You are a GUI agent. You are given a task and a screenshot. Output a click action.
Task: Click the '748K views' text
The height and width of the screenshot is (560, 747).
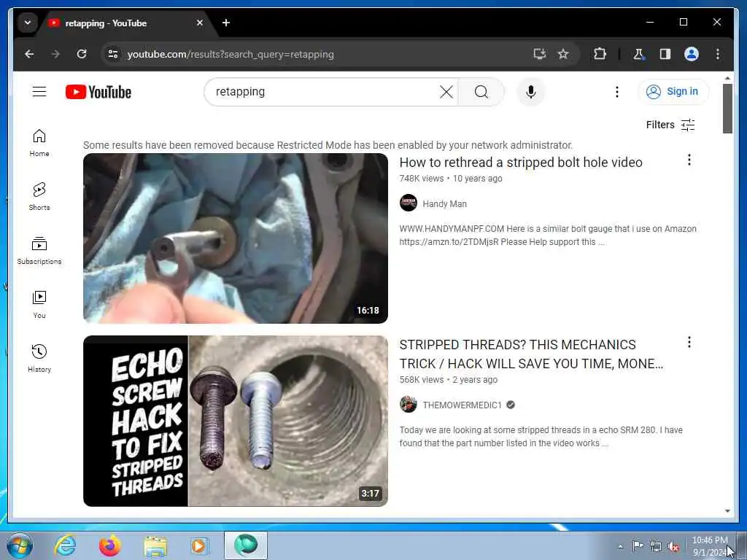[421, 179]
